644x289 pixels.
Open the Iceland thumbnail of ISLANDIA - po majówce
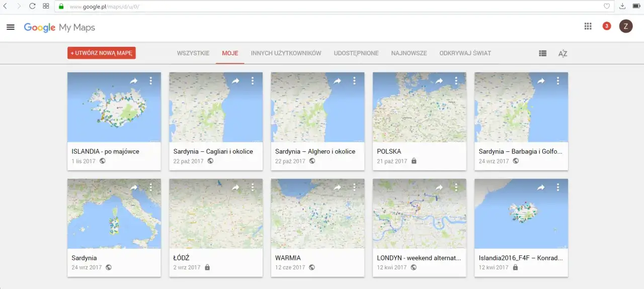(114, 107)
